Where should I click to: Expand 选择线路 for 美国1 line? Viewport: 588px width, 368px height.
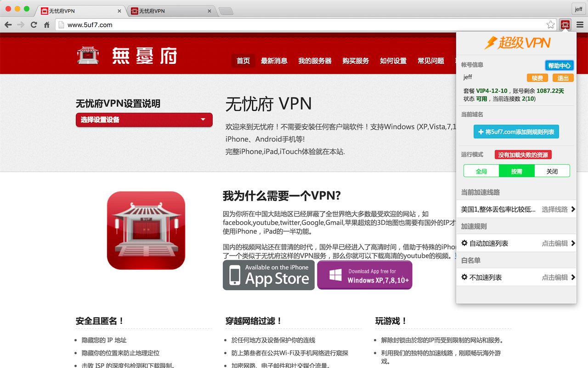point(555,209)
